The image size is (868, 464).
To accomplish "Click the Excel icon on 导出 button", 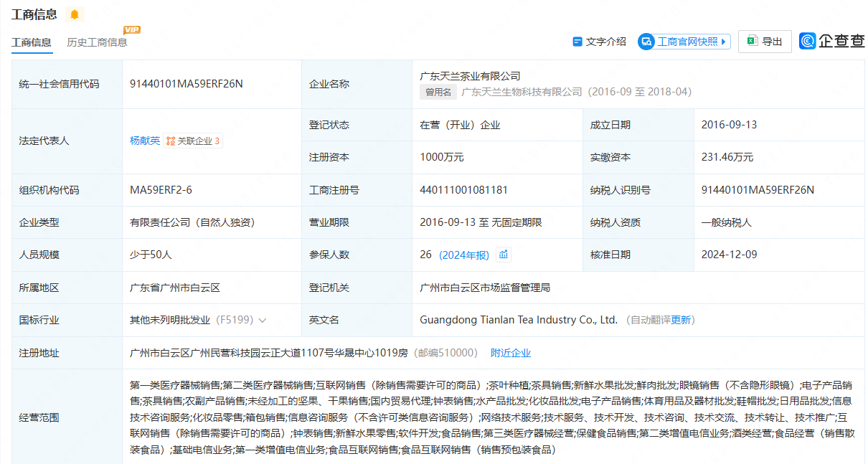I will pos(752,42).
